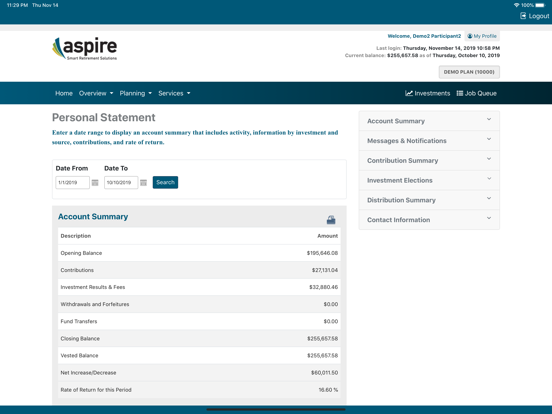This screenshot has height=414, width=552.
Task: Click the DEMO PLAN (10000) button
Action: pos(469,72)
